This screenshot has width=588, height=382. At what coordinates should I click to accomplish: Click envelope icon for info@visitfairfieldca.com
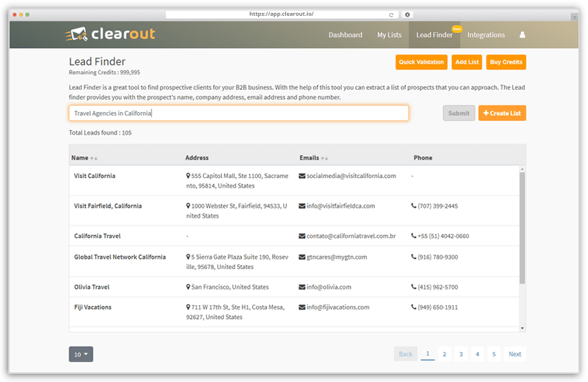[302, 206]
